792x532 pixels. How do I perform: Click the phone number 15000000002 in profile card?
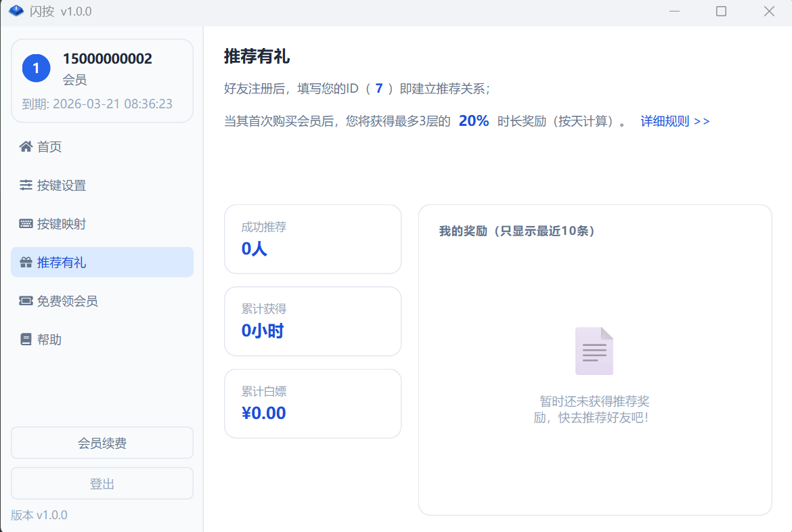point(108,59)
